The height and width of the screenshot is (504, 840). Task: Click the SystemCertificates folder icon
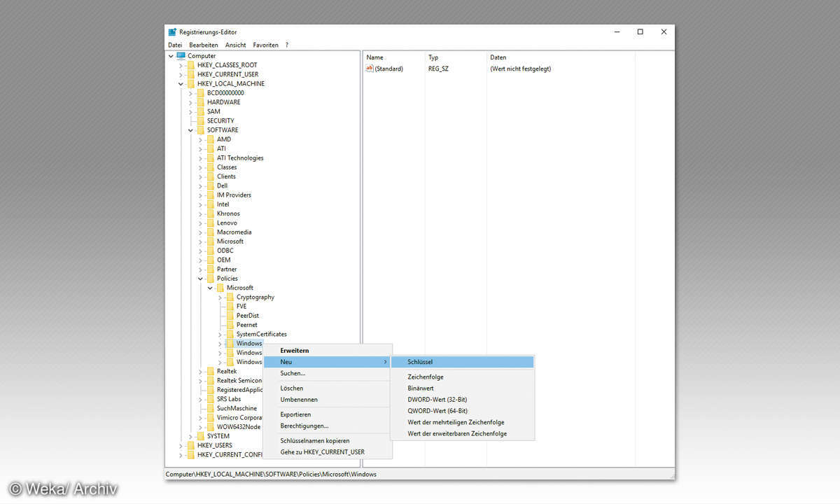(x=230, y=334)
